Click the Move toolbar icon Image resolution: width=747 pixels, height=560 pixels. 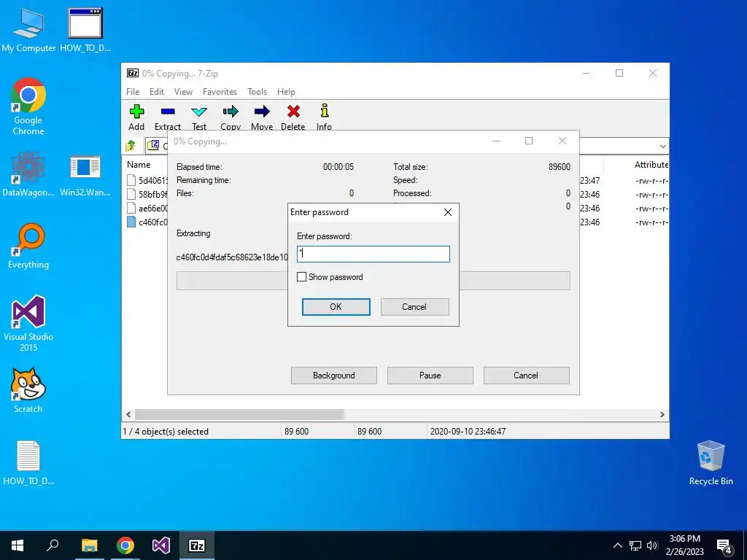coord(262,117)
